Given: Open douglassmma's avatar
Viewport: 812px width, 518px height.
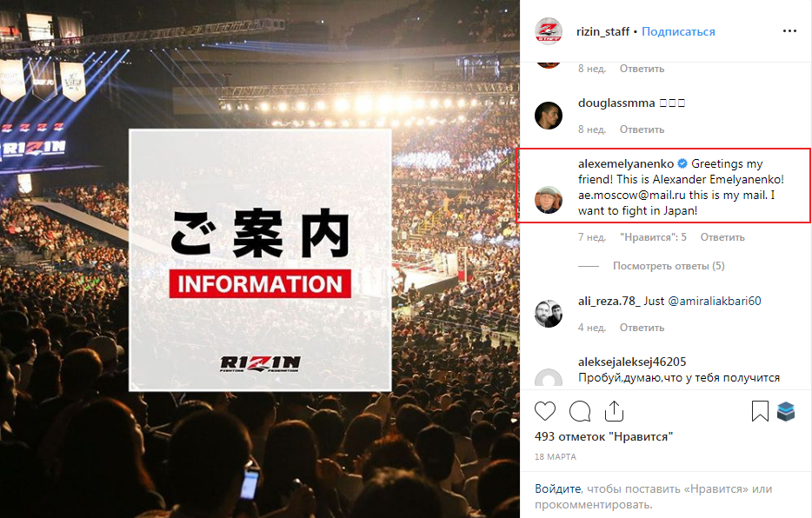Looking at the screenshot, I should tap(549, 115).
